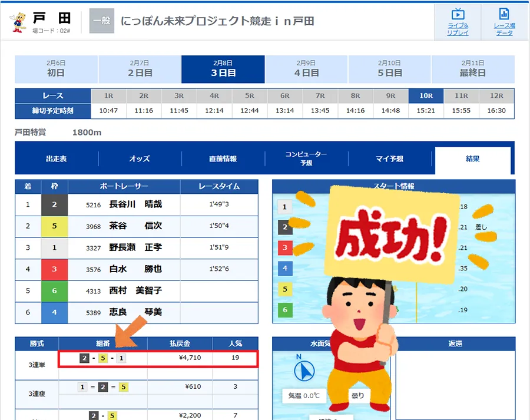Switch to the 2月9日 4日目 tab
The height and width of the screenshot is (420, 530).
pos(306,69)
